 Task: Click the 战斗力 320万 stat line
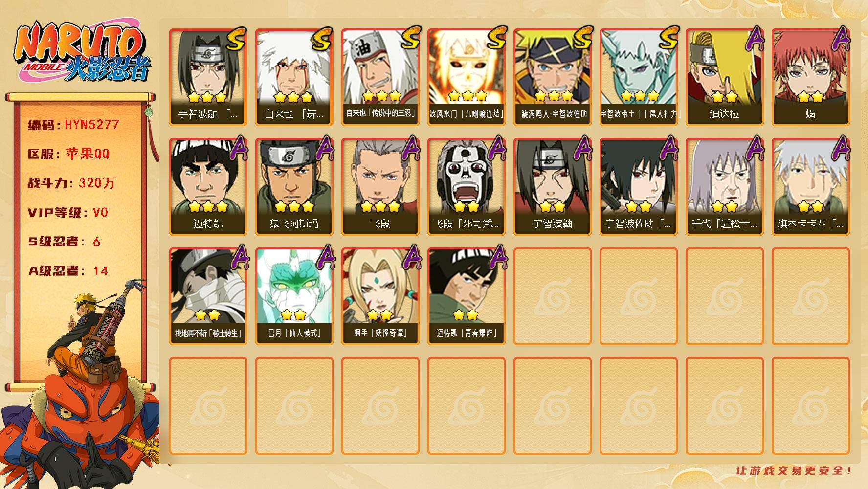click(72, 183)
